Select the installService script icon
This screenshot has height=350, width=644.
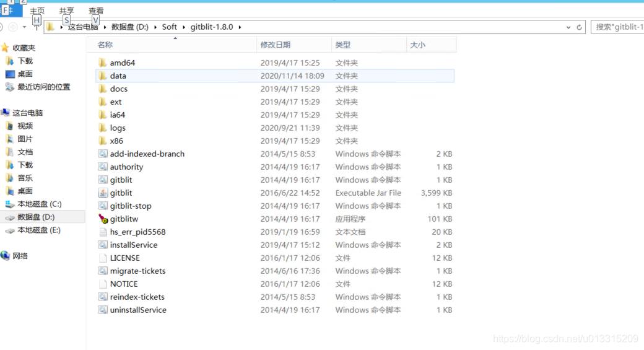(x=103, y=245)
